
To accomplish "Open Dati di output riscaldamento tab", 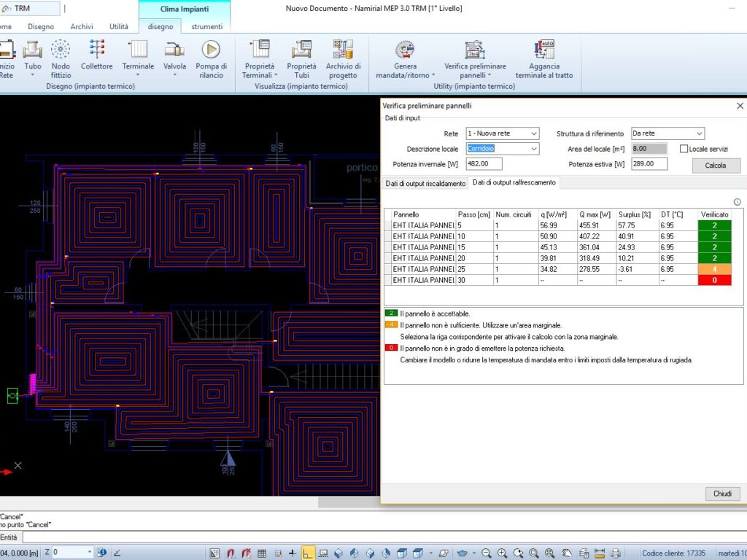I will [425, 184].
